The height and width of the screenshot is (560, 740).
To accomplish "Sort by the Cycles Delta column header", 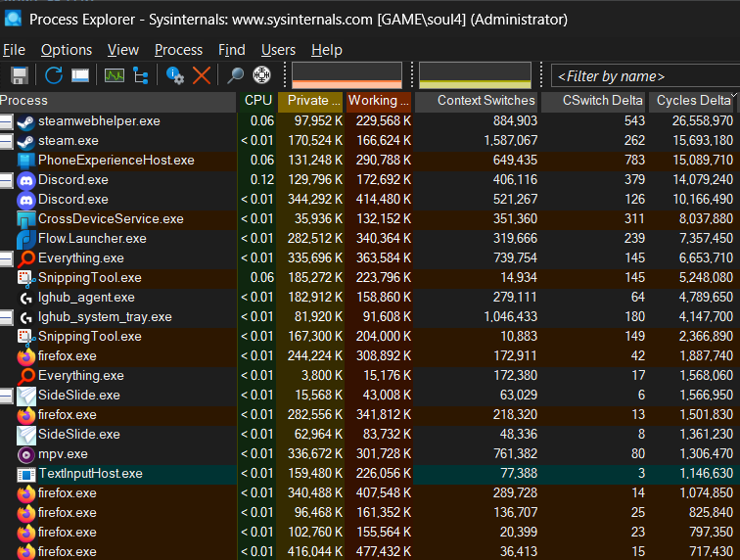I will click(x=693, y=101).
